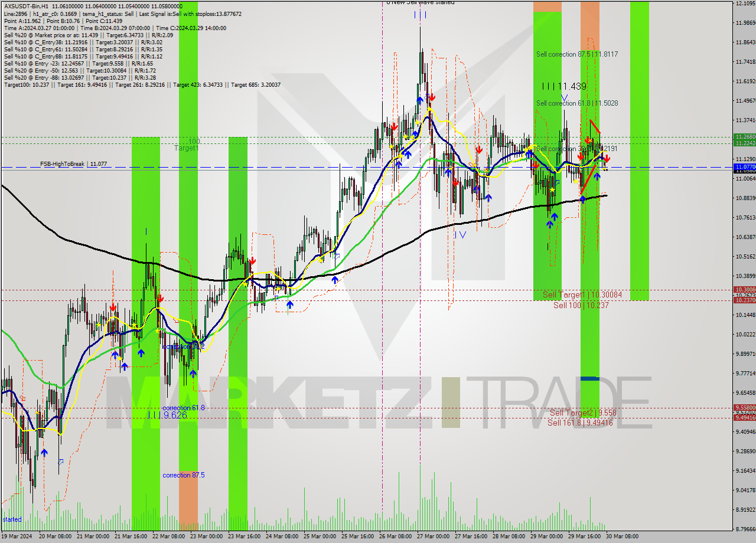The width and height of the screenshot is (756, 543).
Task: Select the 'Sell %10 @ C_Entry61' line
Action: tap(83, 49)
